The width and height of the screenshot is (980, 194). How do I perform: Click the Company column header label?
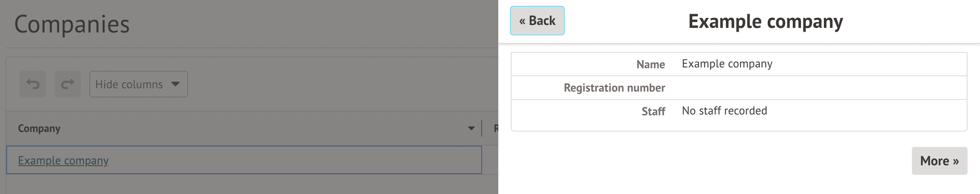(39, 128)
